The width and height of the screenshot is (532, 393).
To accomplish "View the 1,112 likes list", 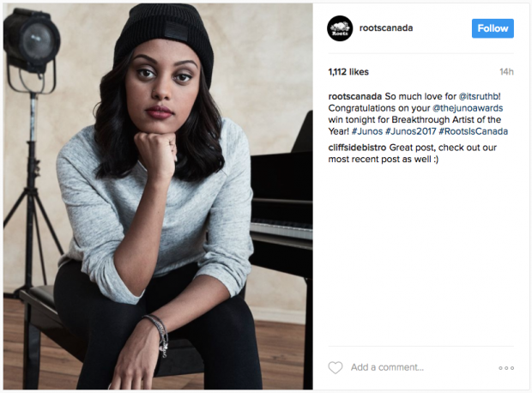I will coord(348,72).
